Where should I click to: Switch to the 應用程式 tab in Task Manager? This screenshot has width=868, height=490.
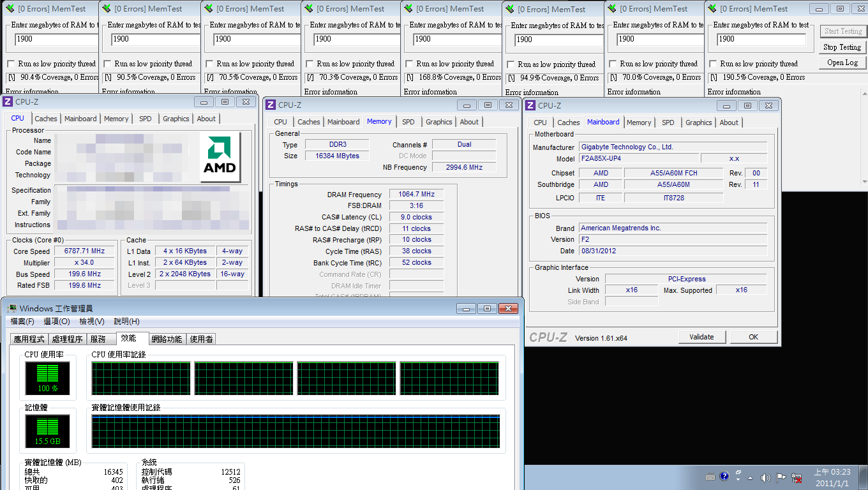pos(29,339)
